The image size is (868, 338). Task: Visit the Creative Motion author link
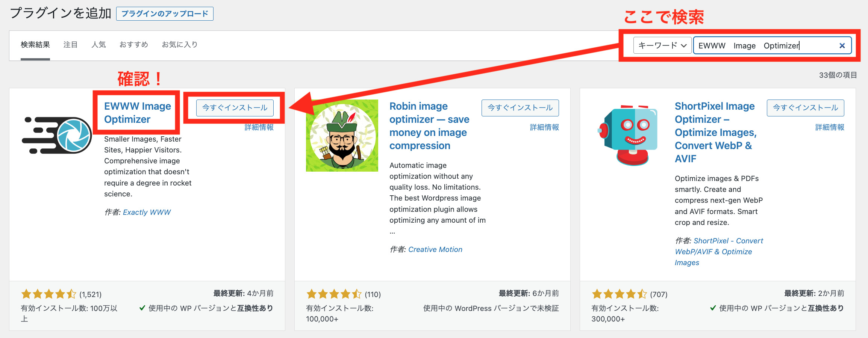pos(435,249)
